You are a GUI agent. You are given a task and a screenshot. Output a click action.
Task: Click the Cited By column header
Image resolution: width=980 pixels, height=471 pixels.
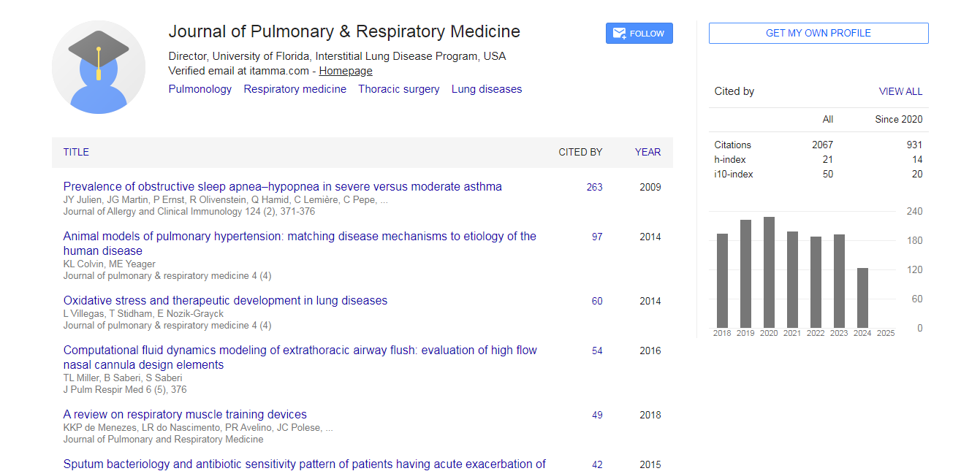coord(580,152)
